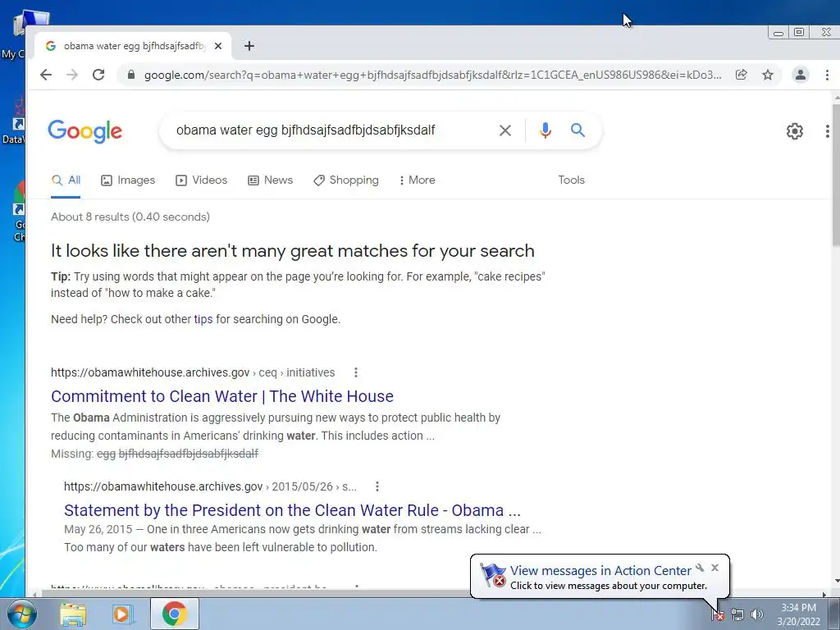Switch to the News tab
Viewport: 840px width, 630px height.
271,180
